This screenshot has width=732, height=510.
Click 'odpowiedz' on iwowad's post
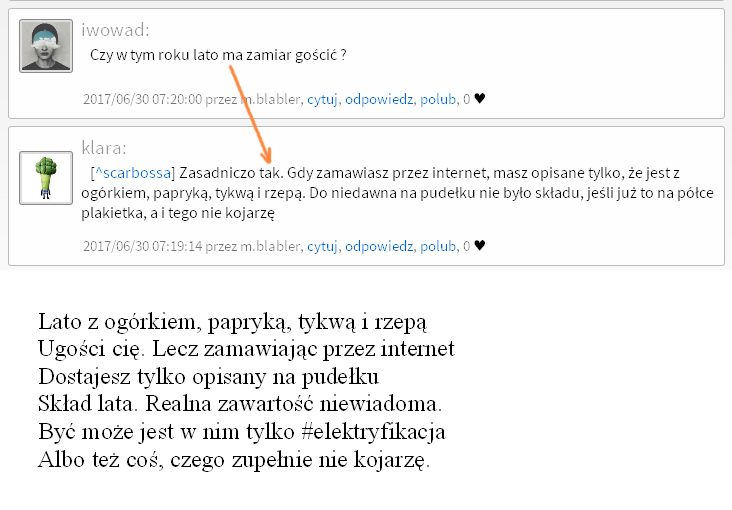380,99
